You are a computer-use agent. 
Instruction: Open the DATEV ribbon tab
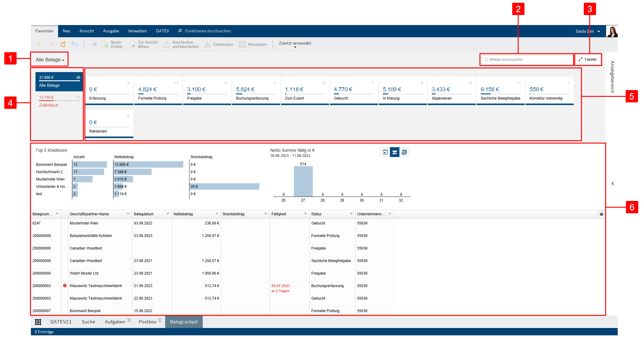coord(162,31)
